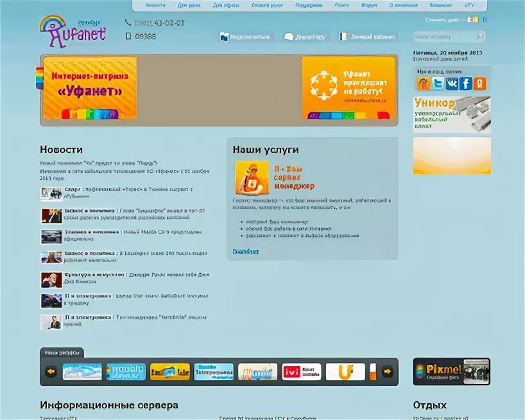Screen dimensions: 525x420
Task: Click the Наши услуги heading
Action: point(266,150)
